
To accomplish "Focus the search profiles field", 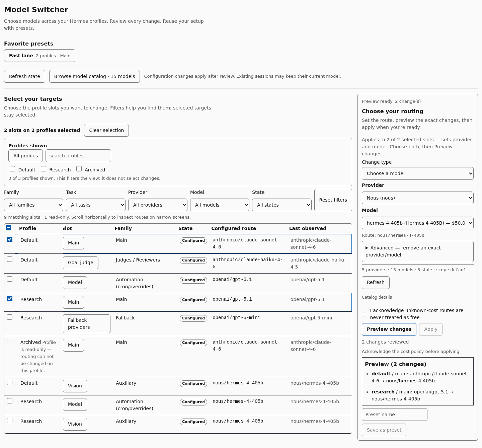I will 78,156.
